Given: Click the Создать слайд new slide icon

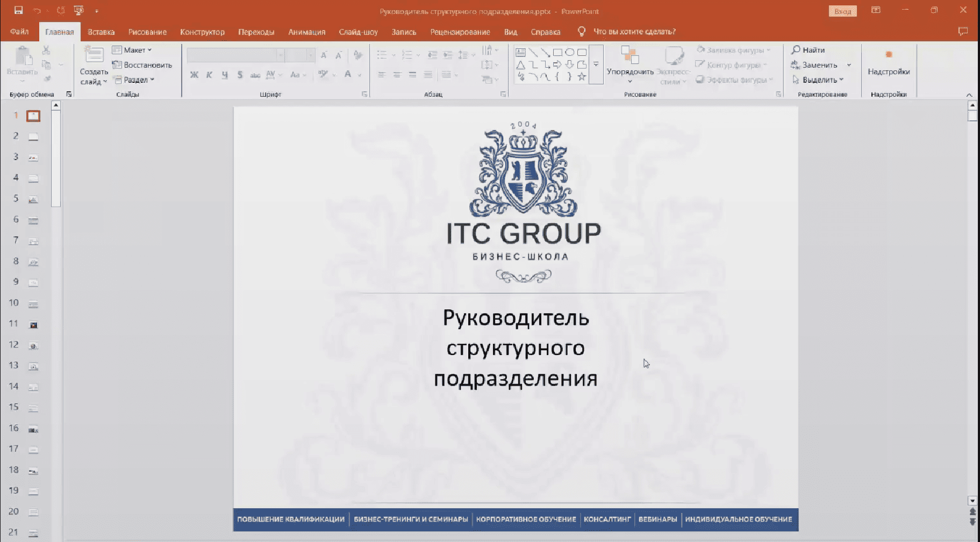Looking at the screenshot, I should [94, 55].
